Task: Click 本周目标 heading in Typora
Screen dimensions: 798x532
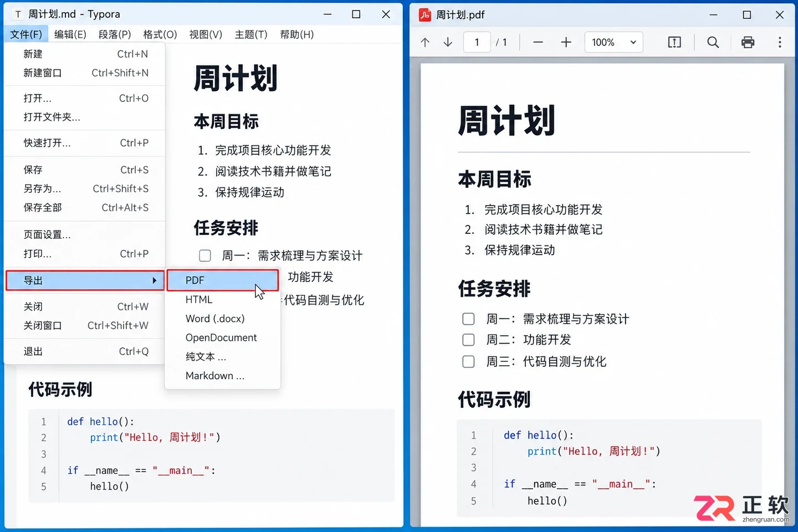Action: coord(226,121)
